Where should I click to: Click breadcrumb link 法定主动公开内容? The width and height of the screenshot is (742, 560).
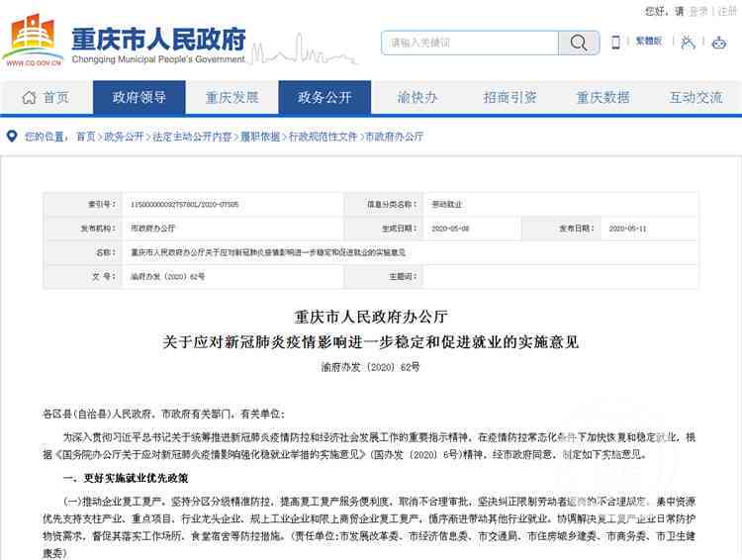192,137
